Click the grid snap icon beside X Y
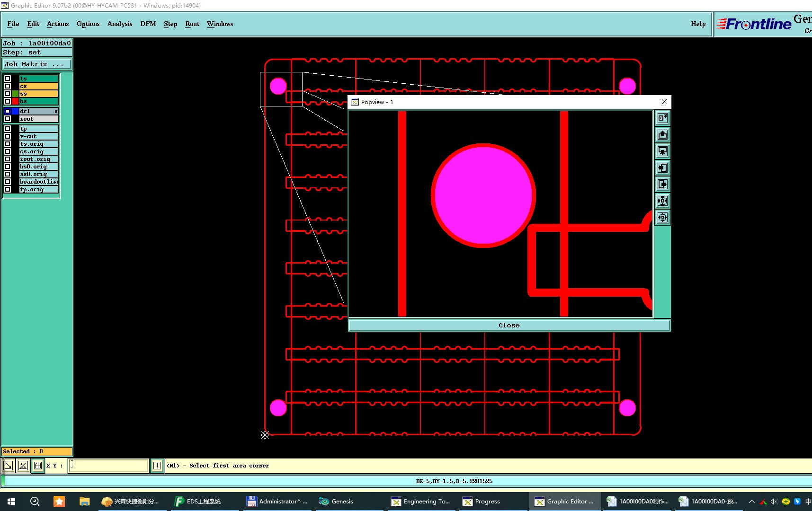Screen dimensions: 812x511 tap(38, 466)
